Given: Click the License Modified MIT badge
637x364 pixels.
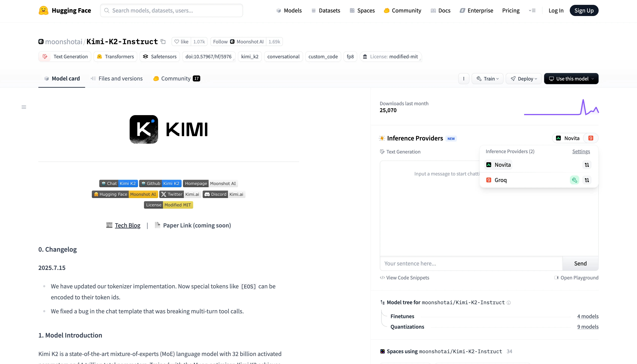Looking at the screenshot, I should pos(168,205).
